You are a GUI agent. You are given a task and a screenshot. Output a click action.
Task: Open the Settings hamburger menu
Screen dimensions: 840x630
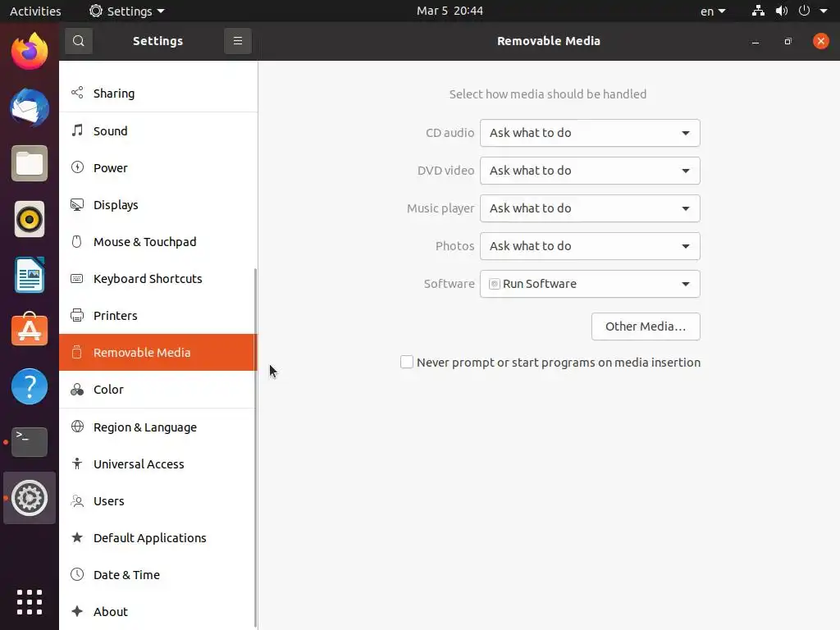click(x=238, y=41)
